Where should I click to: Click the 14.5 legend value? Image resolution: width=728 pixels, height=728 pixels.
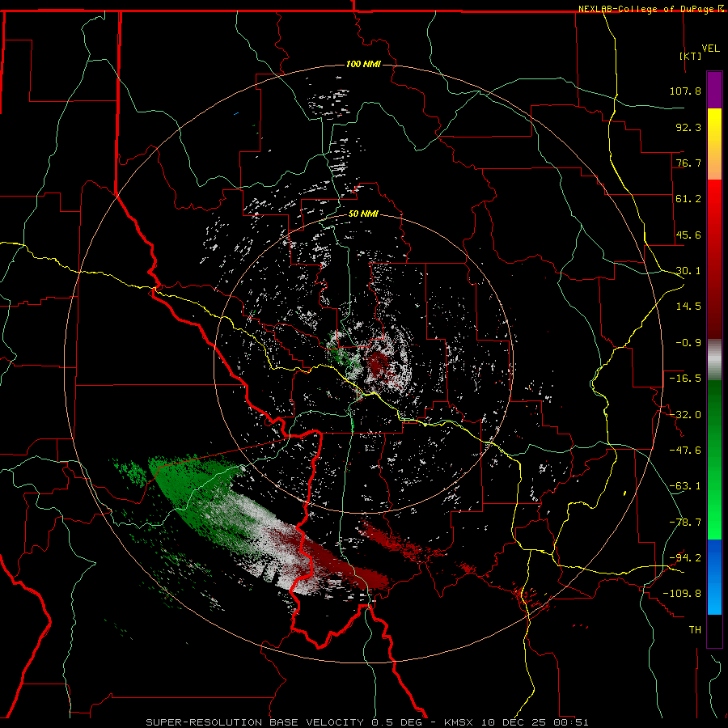coord(688,307)
